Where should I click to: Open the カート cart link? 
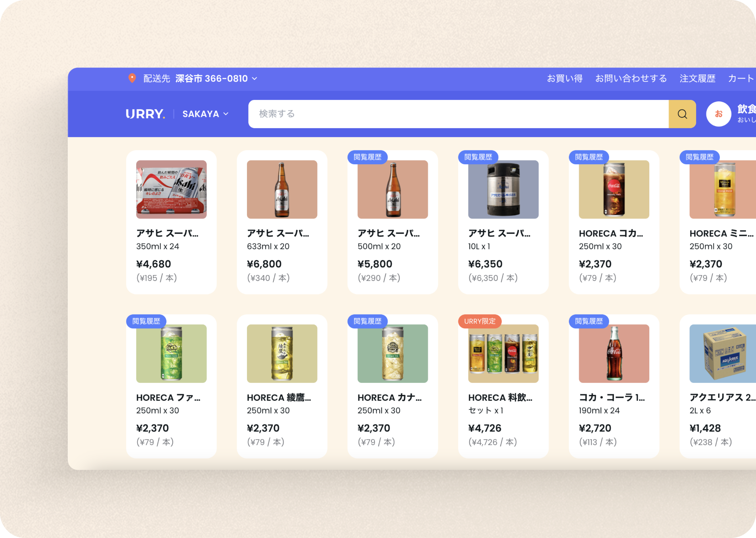tap(741, 79)
